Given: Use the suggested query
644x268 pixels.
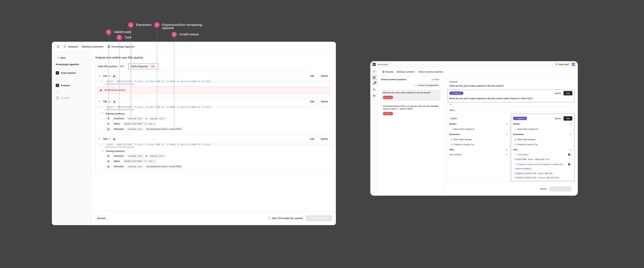Looking at the screenshot, I should pyautogui.click(x=568, y=119).
